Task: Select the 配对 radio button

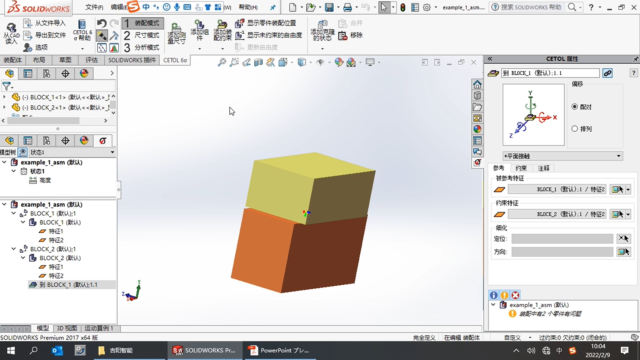Action: (575, 107)
